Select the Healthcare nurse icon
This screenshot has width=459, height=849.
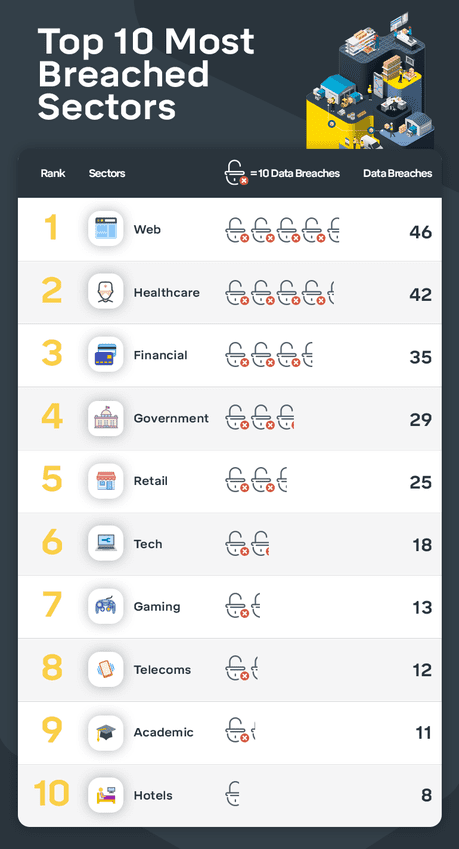pyautogui.click(x=106, y=291)
